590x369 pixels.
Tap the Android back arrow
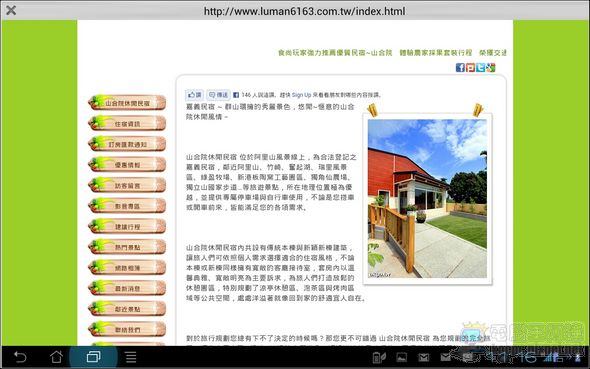(20, 357)
